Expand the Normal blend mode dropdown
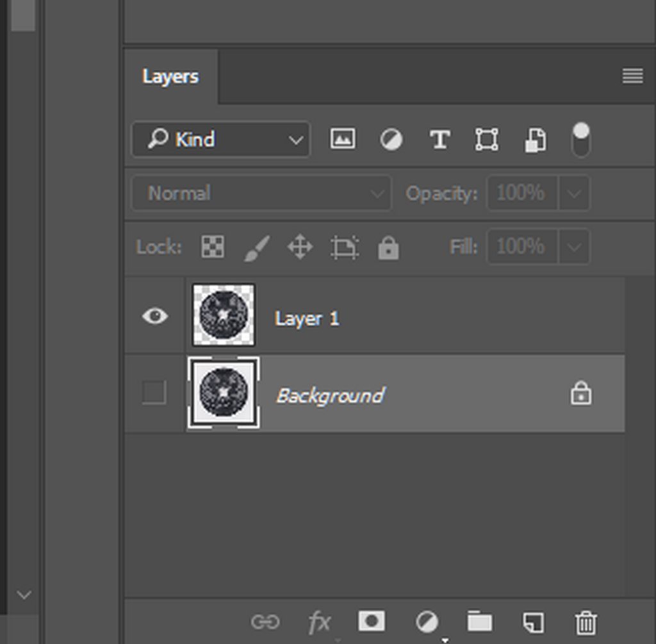The height and width of the screenshot is (644, 656). click(x=261, y=194)
